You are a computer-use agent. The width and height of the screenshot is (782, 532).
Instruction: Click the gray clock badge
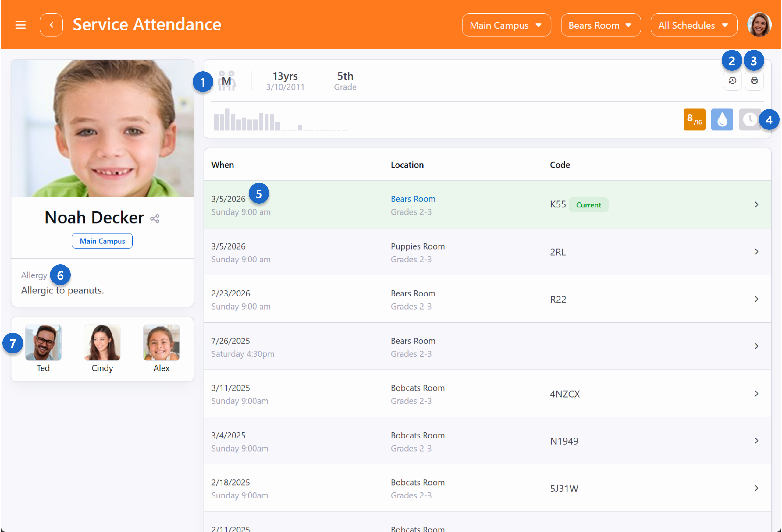click(x=749, y=119)
